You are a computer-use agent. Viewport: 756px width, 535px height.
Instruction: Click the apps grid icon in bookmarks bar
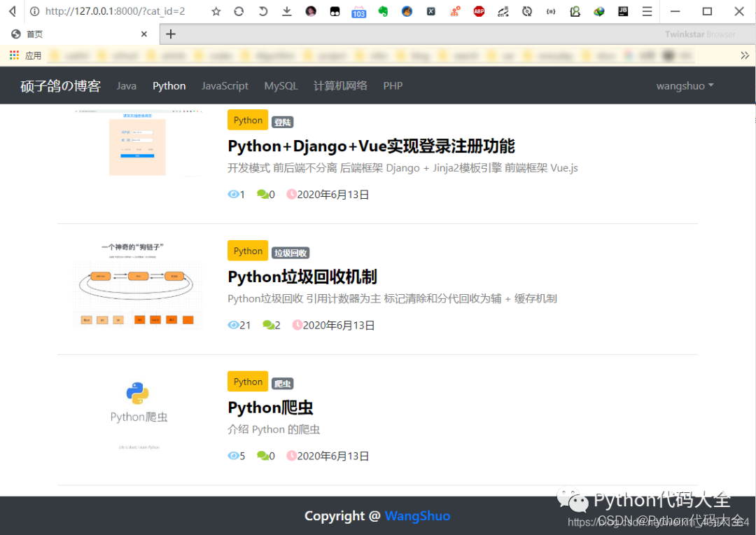coord(14,55)
